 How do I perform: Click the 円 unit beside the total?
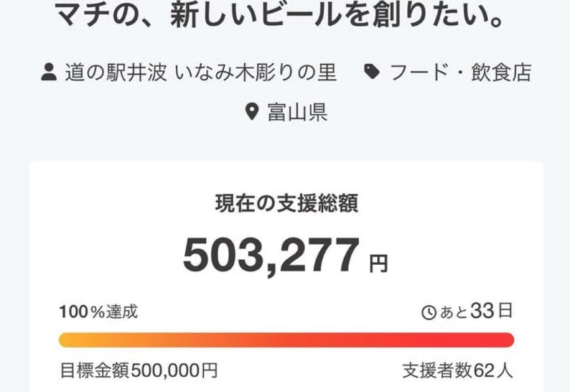pos(379,264)
